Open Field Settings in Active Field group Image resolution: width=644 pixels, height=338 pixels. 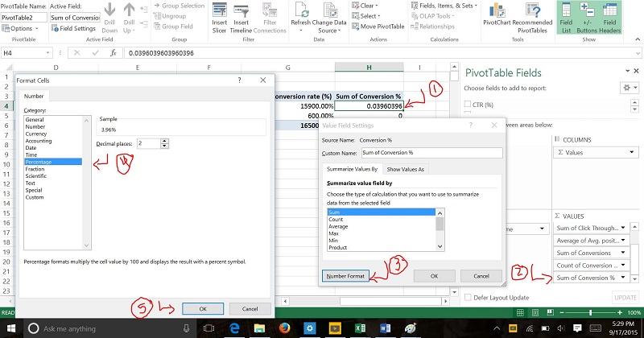point(73,28)
